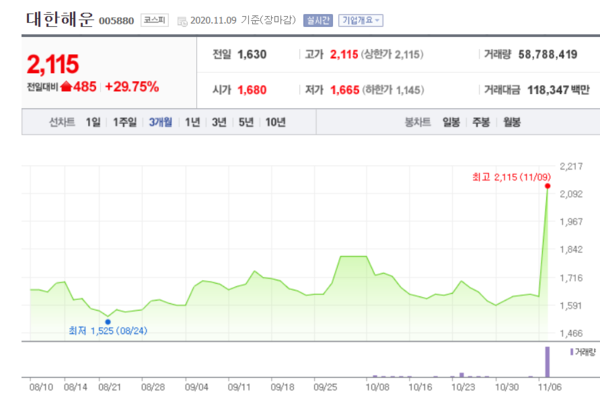Image resolution: width=600 pixels, height=402 pixels.
Task: Click the 전일대비 change amount 485
Action: point(85,87)
